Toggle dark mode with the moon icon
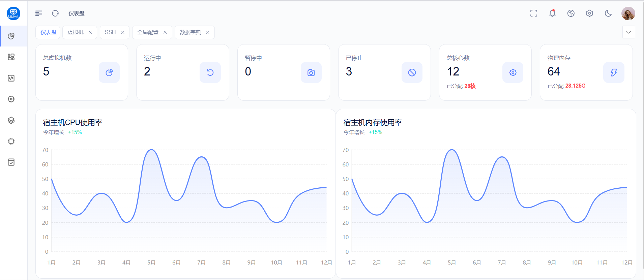Image resolution: width=644 pixels, height=280 pixels. [x=608, y=13]
